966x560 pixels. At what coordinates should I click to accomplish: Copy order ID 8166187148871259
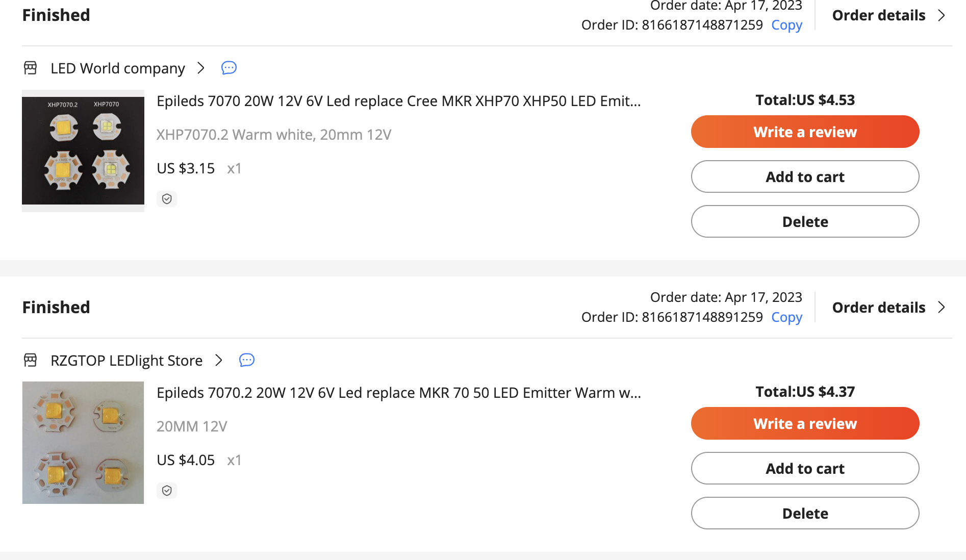coord(786,25)
